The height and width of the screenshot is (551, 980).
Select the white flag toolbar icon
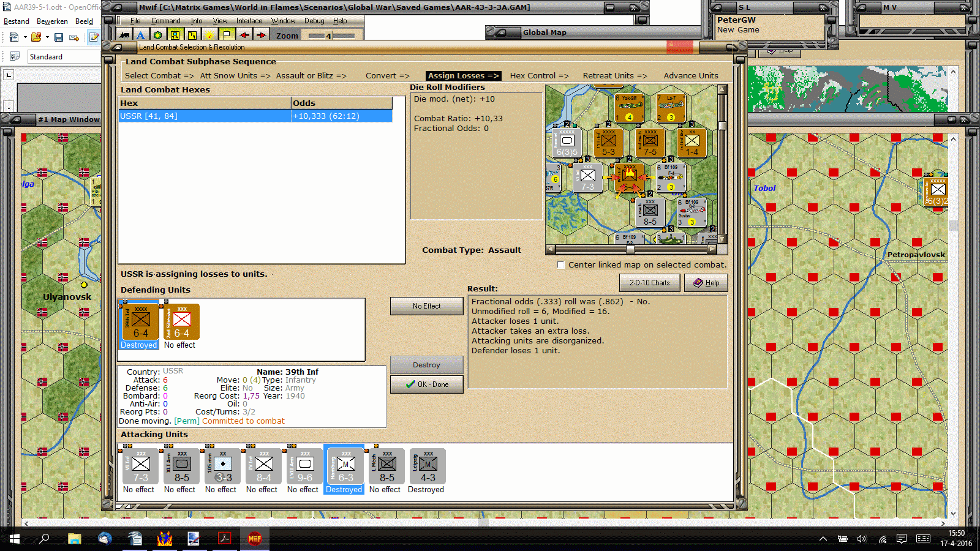tap(227, 36)
